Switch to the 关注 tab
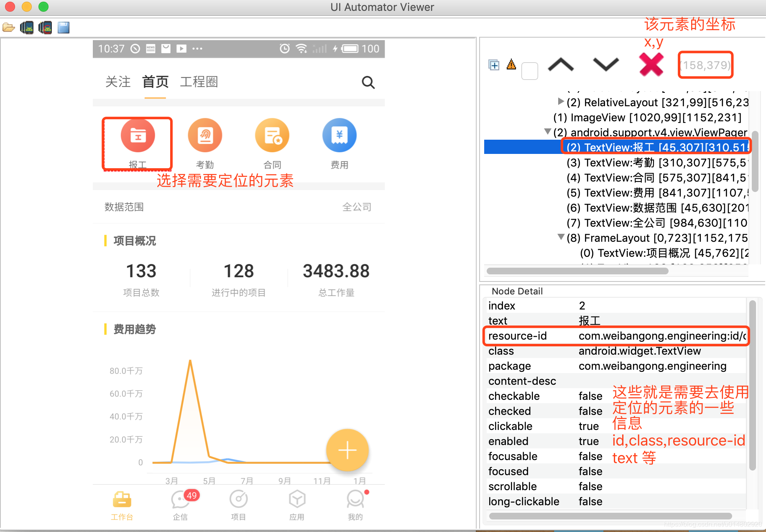 [x=118, y=82]
